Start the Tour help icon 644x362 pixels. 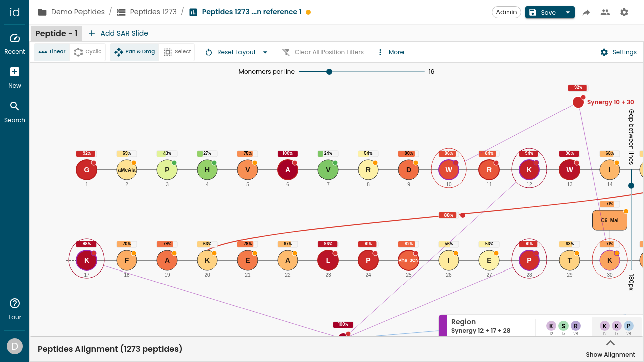click(15, 303)
